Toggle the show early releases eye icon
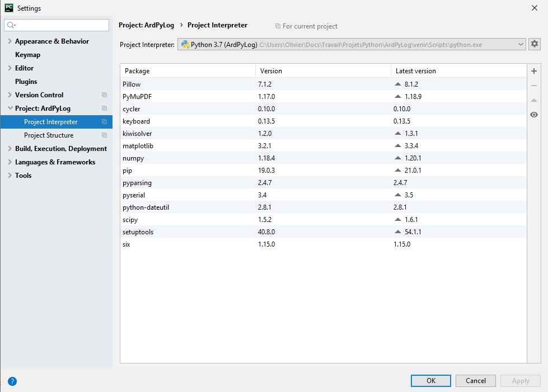Image resolution: width=548 pixels, height=392 pixels. (x=534, y=115)
